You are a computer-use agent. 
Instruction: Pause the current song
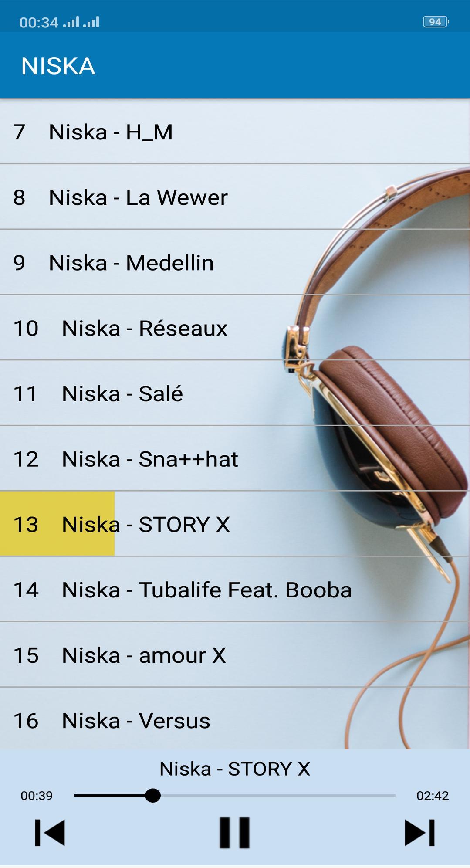coord(234,833)
